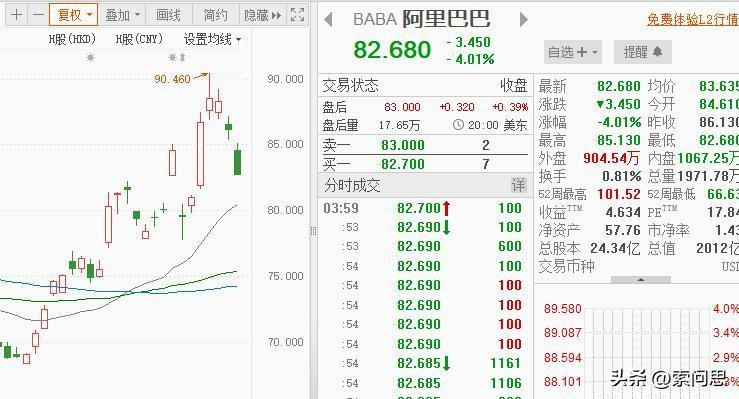
Task: Click the 详 details icon in 分时成交
Action: [x=518, y=185]
